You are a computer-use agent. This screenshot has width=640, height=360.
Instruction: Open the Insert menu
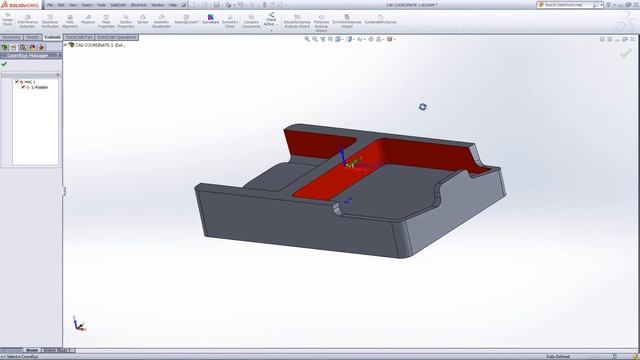click(x=87, y=5)
